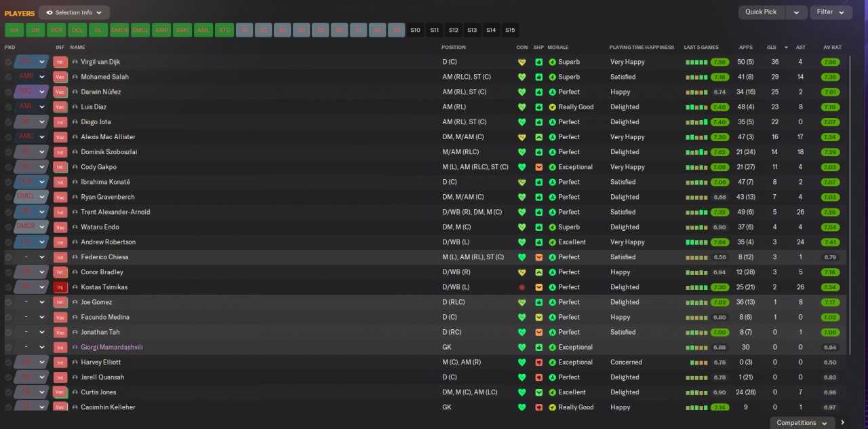The height and width of the screenshot is (429, 868).
Task: Open Virgil van Dijk's Int info badge
Action: [60, 62]
